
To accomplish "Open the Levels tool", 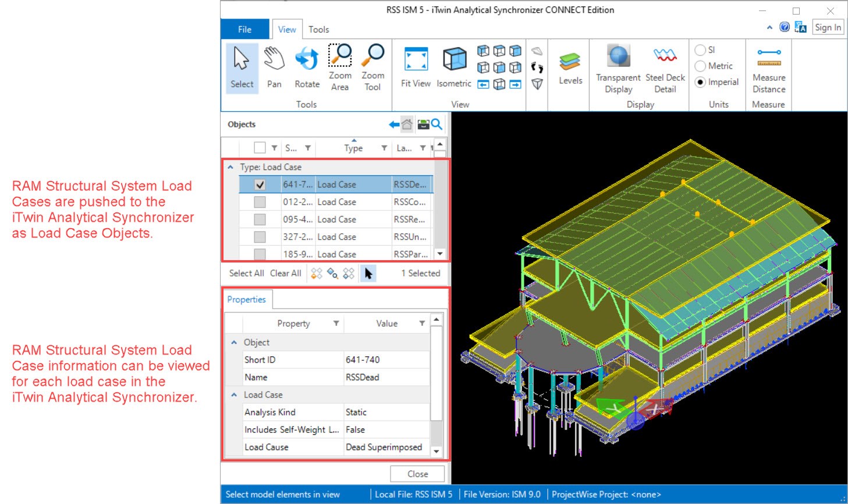I will tap(570, 68).
